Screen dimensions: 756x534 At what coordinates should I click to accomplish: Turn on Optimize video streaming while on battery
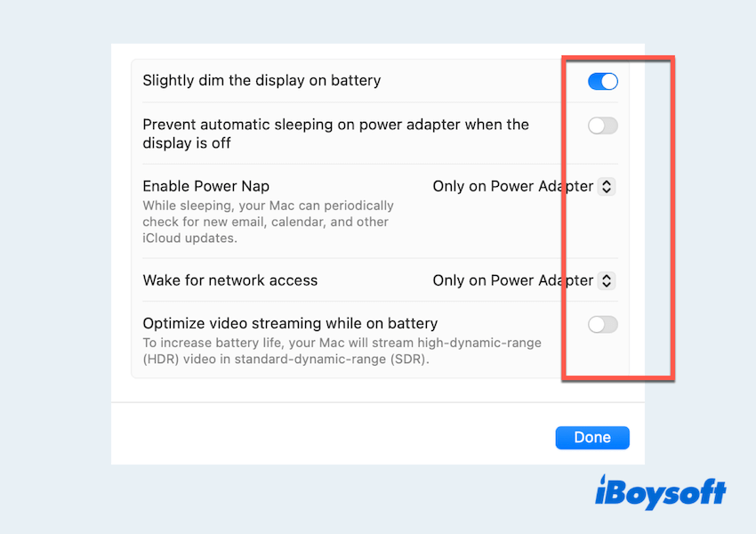click(602, 325)
